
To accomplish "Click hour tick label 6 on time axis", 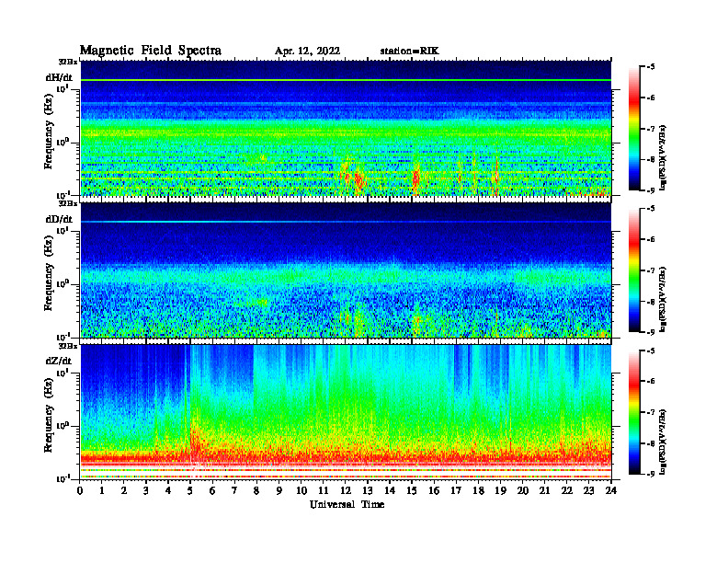I will (212, 490).
